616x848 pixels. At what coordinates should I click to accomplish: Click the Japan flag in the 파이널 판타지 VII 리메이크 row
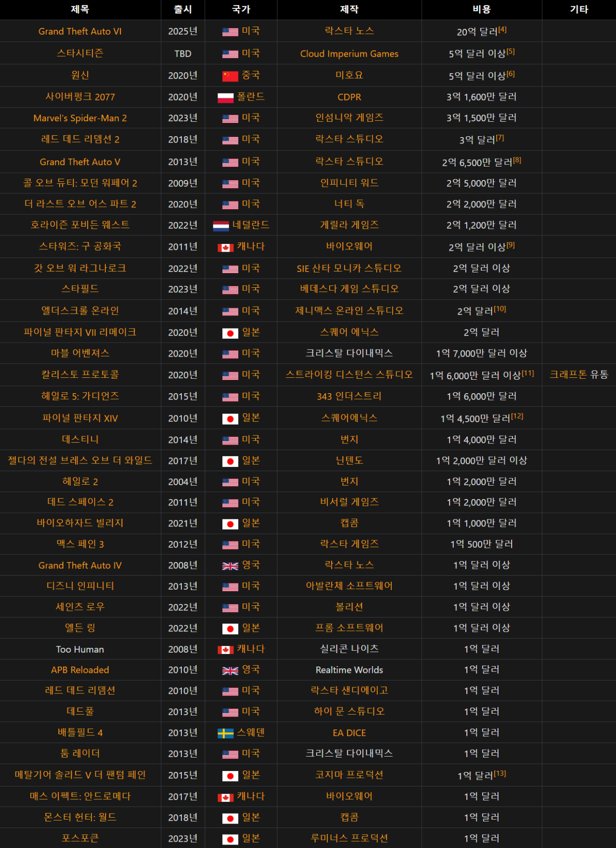(230, 333)
